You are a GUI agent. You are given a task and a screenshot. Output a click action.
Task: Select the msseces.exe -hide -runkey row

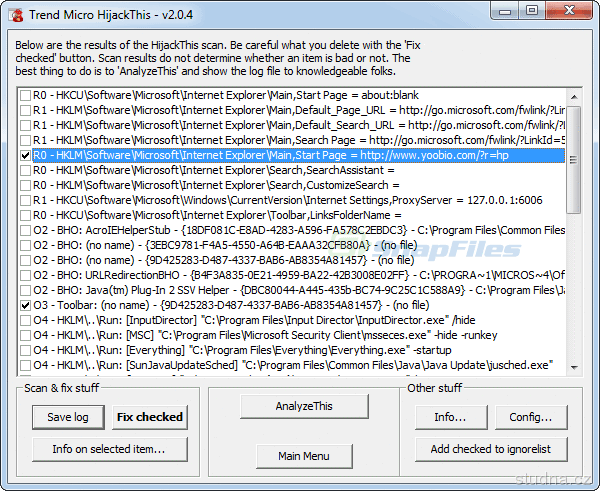(x=265, y=335)
